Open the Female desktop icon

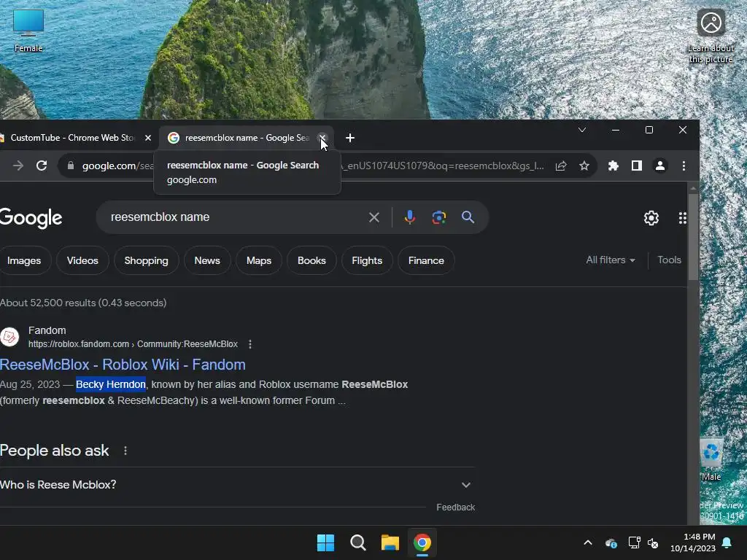pyautogui.click(x=28, y=31)
